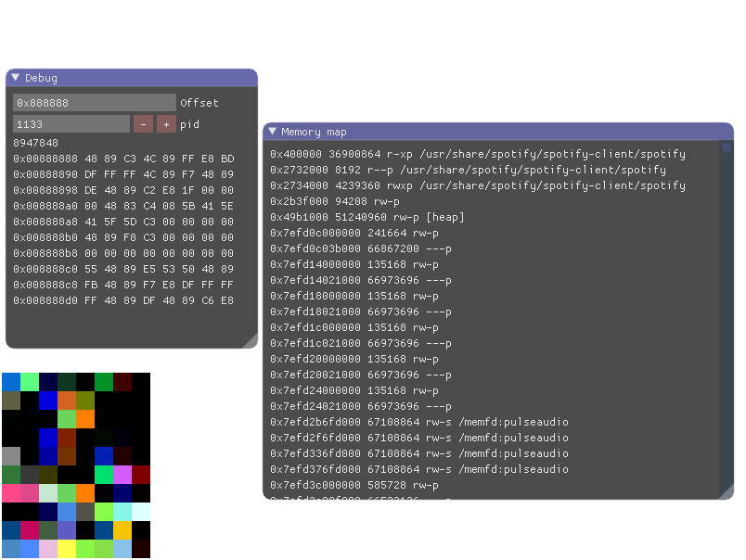Select the value 8947848 in Debug
This screenshot has height=560, width=746.
pyautogui.click(x=35, y=143)
